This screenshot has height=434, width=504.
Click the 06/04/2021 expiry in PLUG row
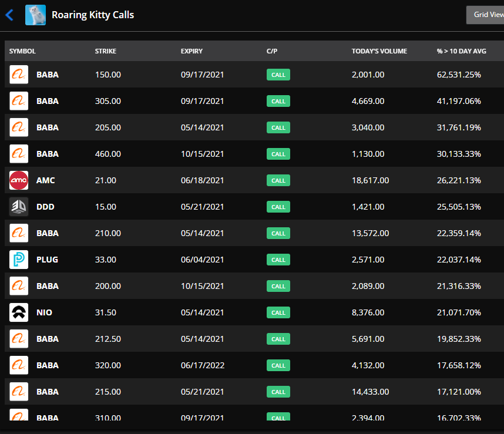coord(202,260)
